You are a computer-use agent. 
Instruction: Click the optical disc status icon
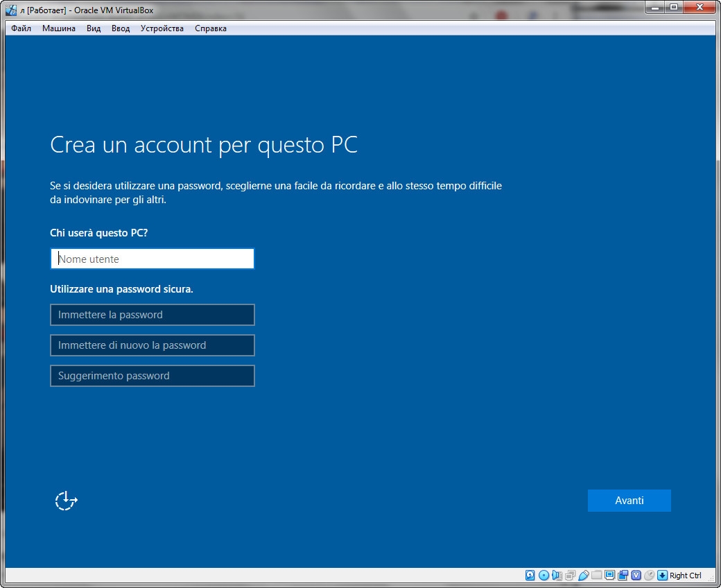click(544, 576)
